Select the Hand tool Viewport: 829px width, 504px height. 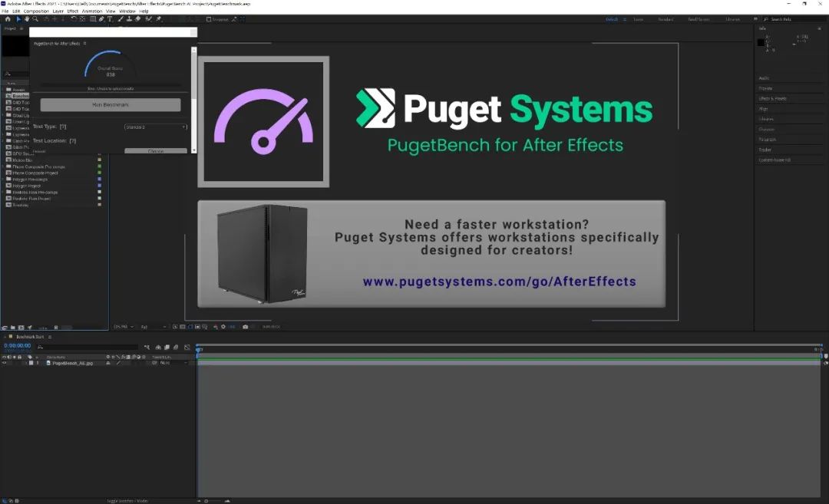point(28,19)
